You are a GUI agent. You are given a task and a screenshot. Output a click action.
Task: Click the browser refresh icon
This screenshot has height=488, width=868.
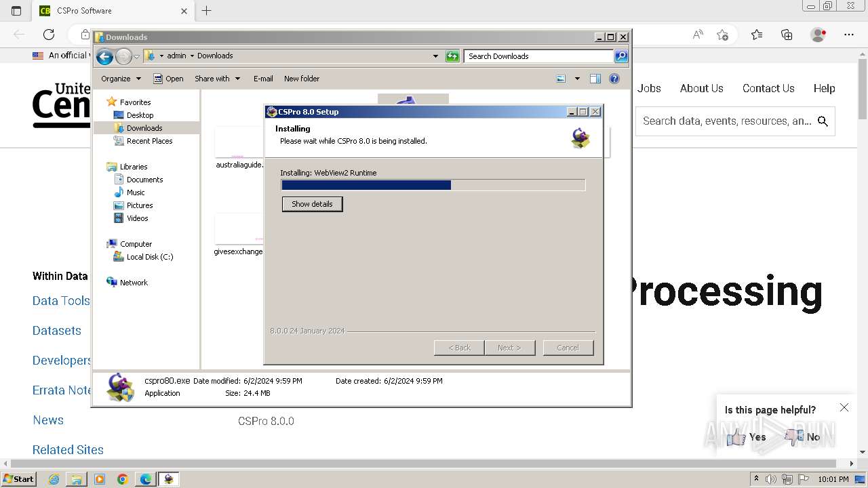click(x=49, y=35)
